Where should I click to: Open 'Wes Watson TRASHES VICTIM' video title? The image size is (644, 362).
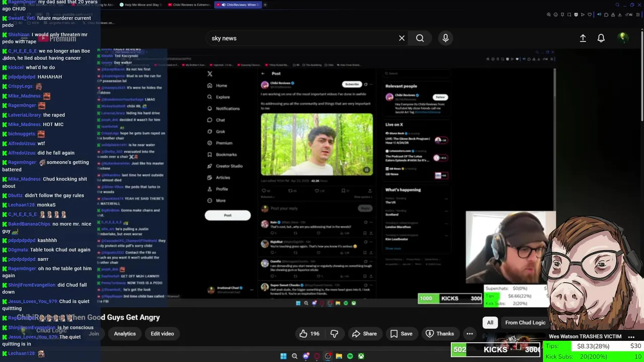point(585,336)
